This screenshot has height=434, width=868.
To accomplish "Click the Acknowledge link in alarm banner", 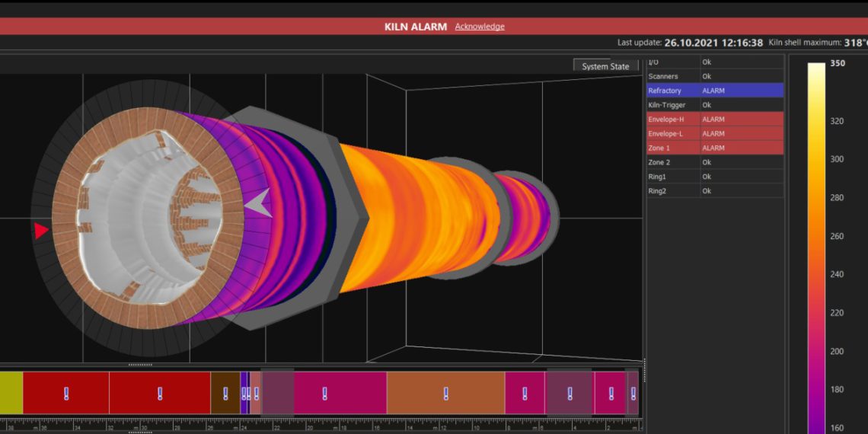I will click(x=480, y=27).
